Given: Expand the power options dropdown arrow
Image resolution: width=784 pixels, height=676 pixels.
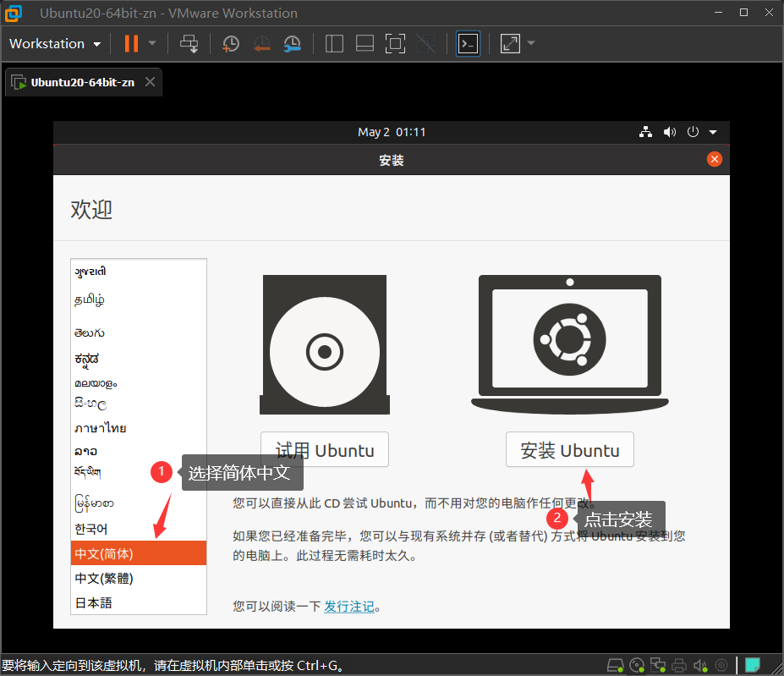Looking at the screenshot, I should (x=152, y=43).
